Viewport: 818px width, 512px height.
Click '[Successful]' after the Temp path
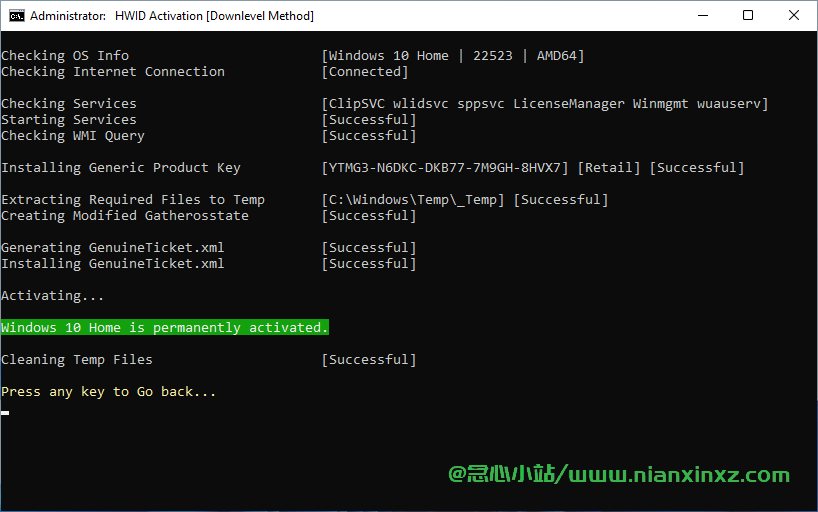click(x=561, y=199)
